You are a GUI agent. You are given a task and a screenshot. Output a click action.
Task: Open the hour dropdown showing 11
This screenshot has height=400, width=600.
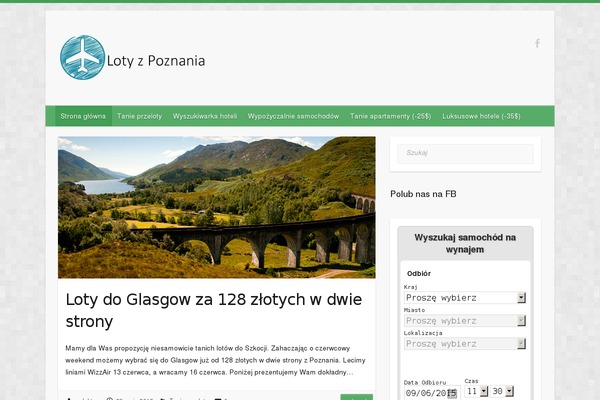[476, 391]
